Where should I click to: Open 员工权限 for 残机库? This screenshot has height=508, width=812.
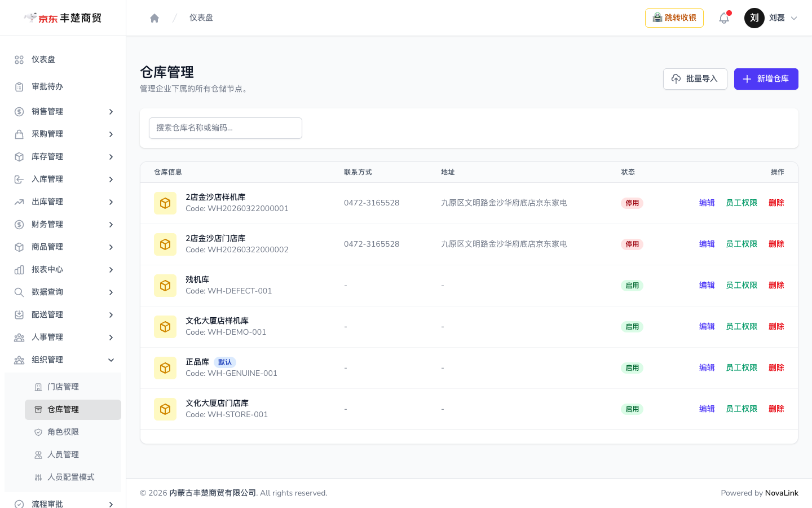(x=742, y=286)
